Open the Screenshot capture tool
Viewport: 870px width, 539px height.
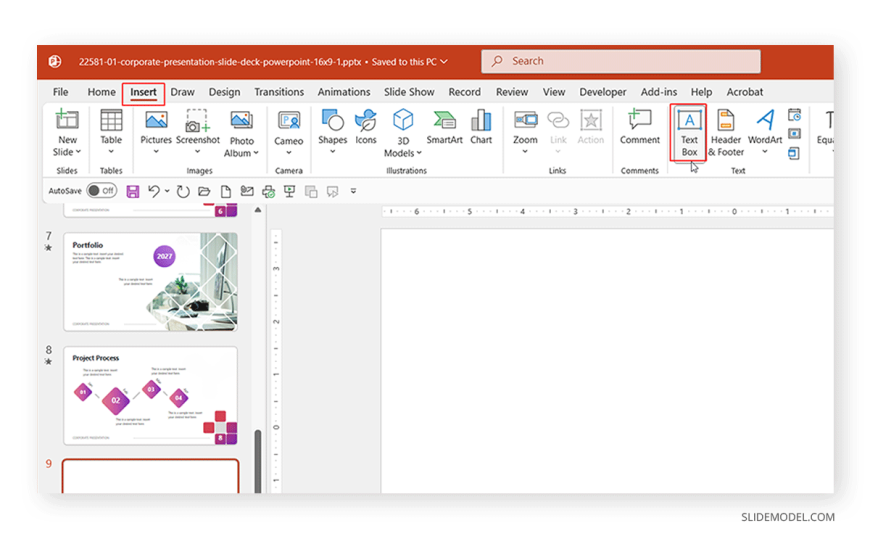[x=198, y=133]
